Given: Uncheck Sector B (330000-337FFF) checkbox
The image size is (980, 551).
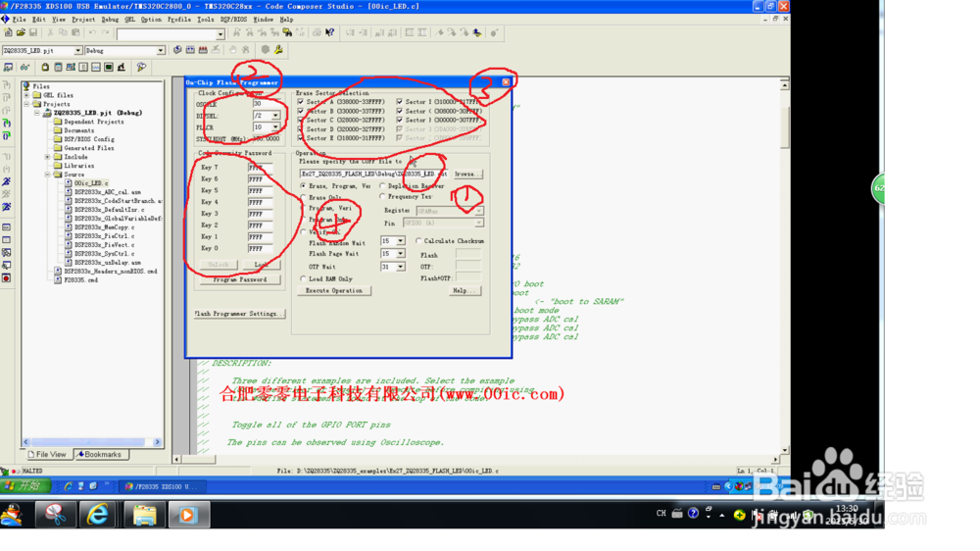Looking at the screenshot, I should tap(301, 111).
